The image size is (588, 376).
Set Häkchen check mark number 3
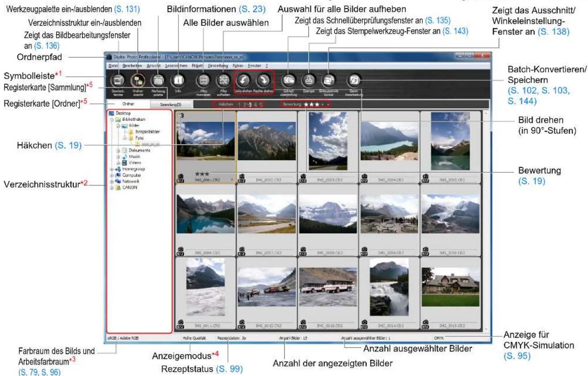click(250, 105)
